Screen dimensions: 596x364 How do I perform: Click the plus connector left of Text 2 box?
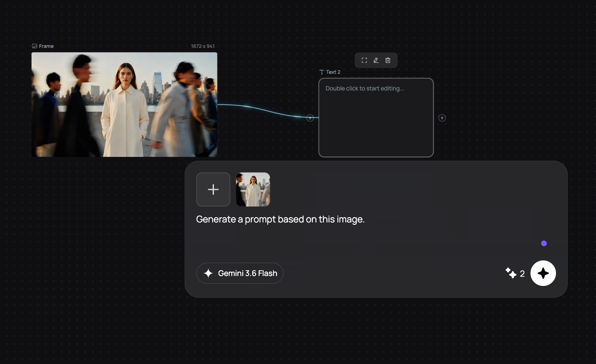(310, 118)
